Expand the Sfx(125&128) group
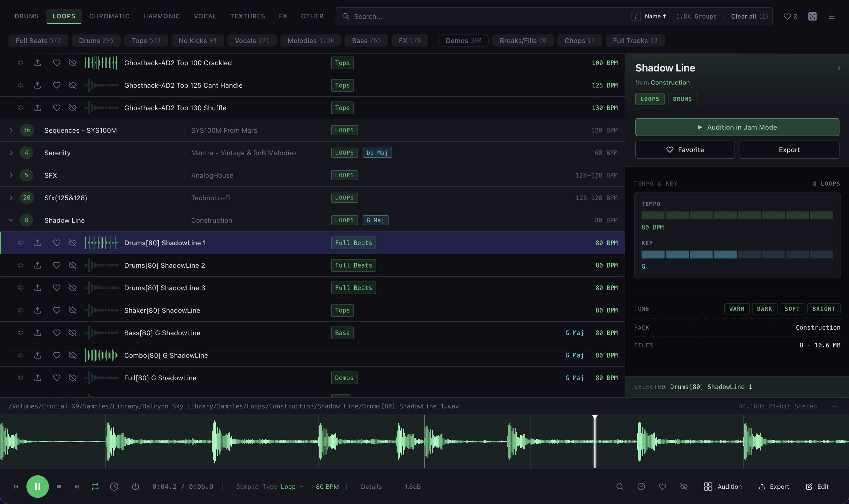Screen dimensions: 849x504 (x=11, y=198)
